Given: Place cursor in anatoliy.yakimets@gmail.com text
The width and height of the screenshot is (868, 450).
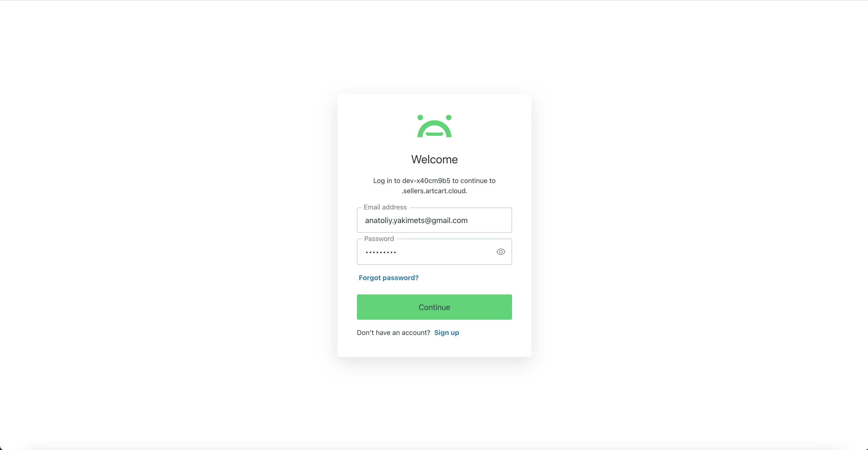Looking at the screenshot, I should (x=416, y=220).
